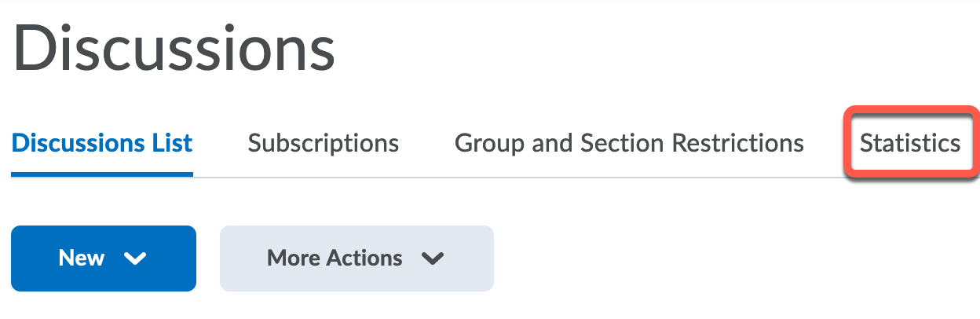Image resolution: width=980 pixels, height=319 pixels.
Task: Open the Statistics tab
Action: tap(909, 144)
